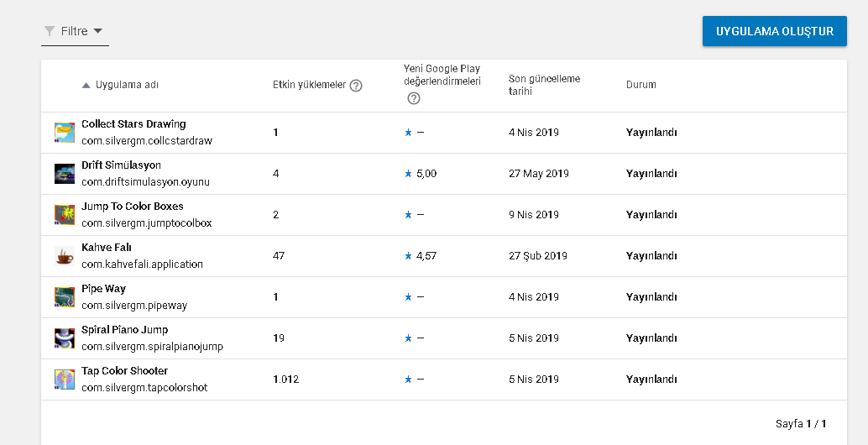Click package name com.silvergm.jumptocolbox
The height and width of the screenshot is (445, 868).
[147, 223]
